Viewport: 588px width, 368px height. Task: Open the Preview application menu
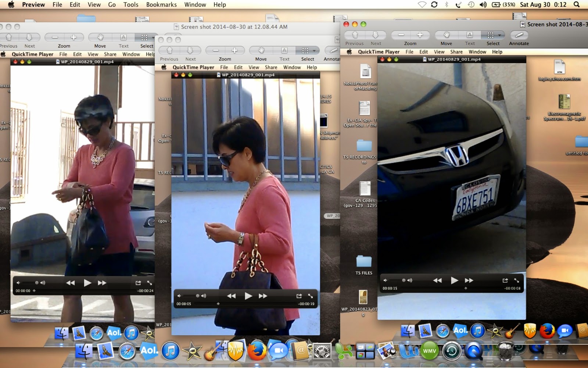tap(33, 4)
